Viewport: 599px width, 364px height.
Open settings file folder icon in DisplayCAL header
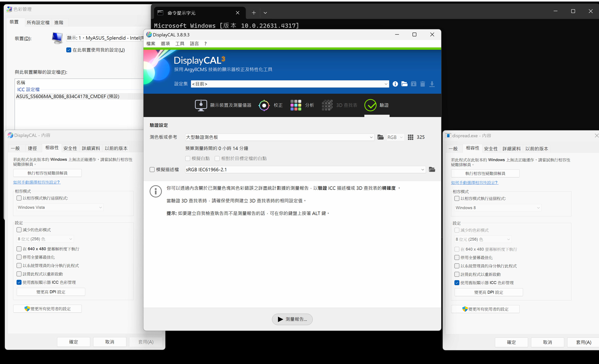(404, 84)
